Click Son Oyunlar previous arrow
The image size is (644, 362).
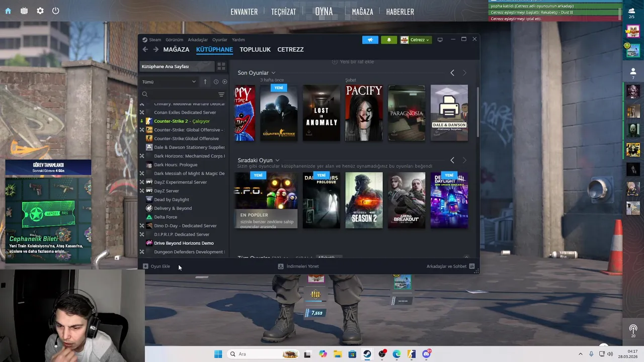(452, 73)
